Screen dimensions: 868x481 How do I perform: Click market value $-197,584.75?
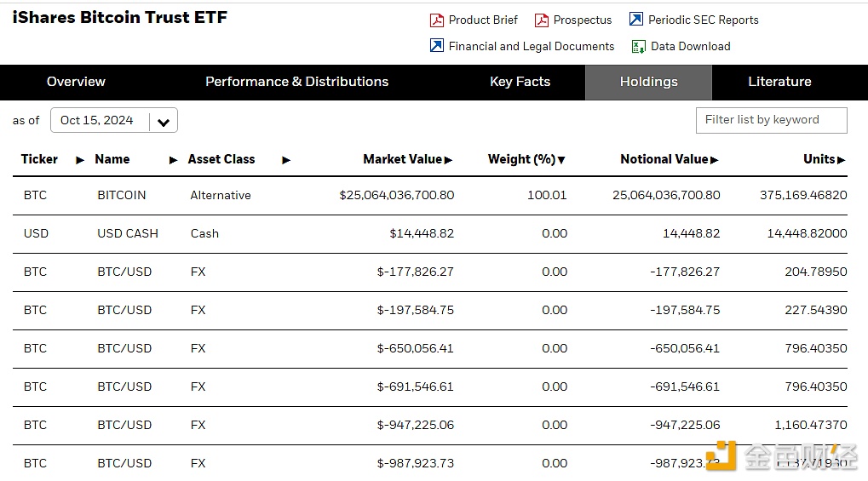click(x=415, y=310)
